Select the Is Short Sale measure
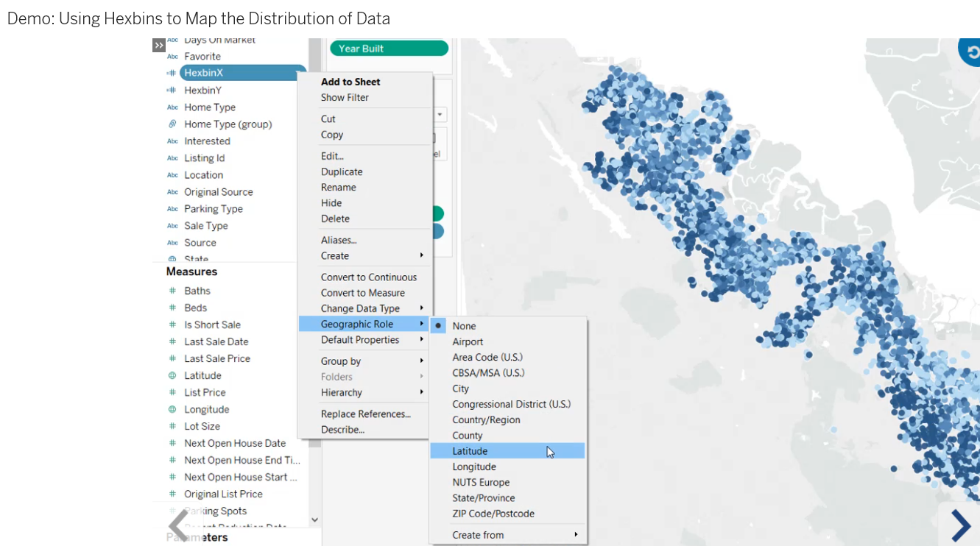980x546 pixels. pyautogui.click(x=212, y=325)
